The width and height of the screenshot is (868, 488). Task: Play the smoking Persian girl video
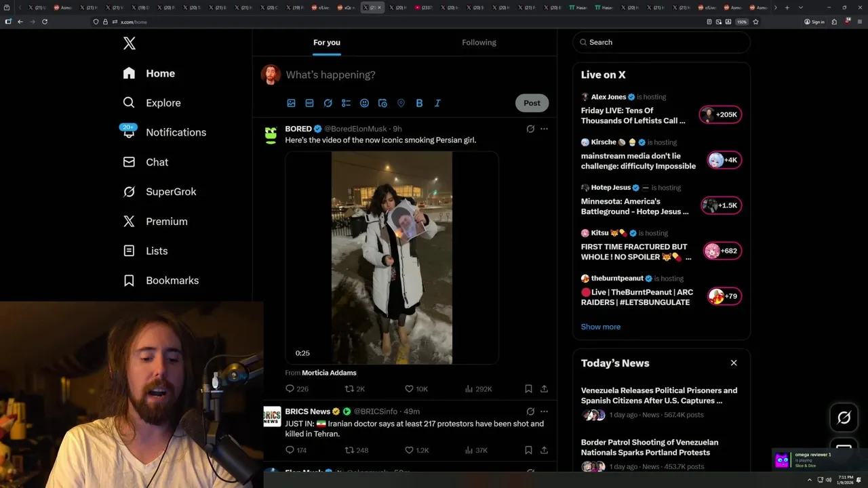click(x=392, y=258)
